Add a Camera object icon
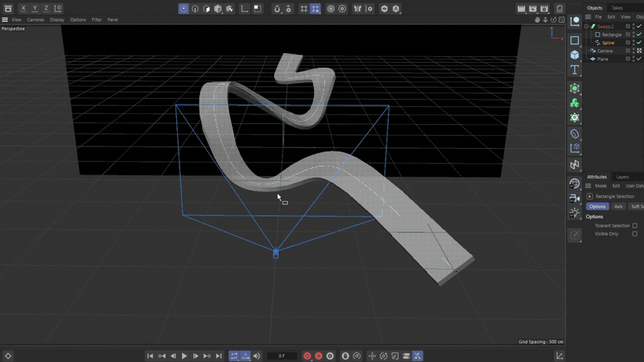The image size is (644, 362). (575, 199)
